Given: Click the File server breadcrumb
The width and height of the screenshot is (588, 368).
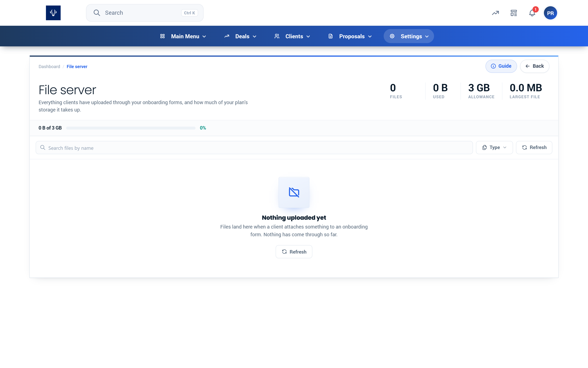Looking at the screenshot, I should coord(77,66).
